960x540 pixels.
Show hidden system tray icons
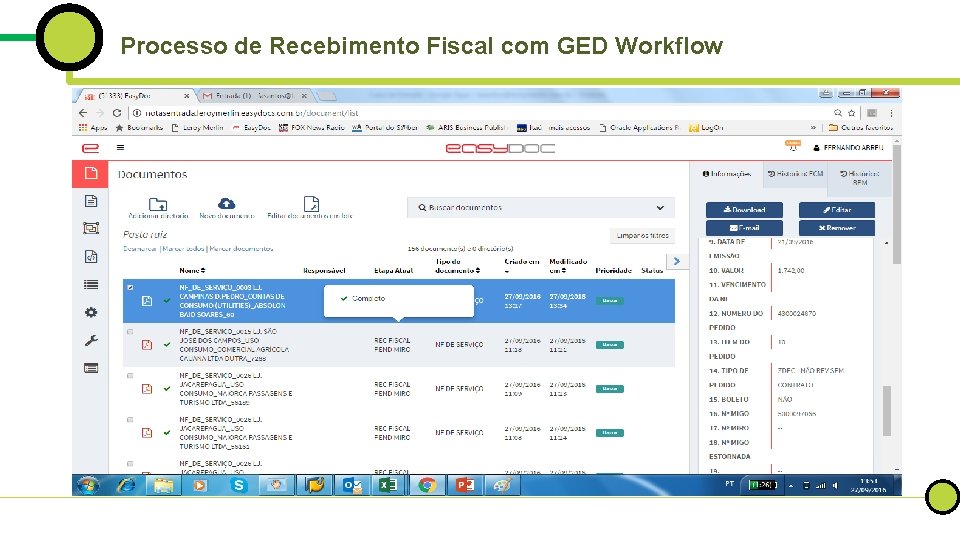tap(790, 486)
